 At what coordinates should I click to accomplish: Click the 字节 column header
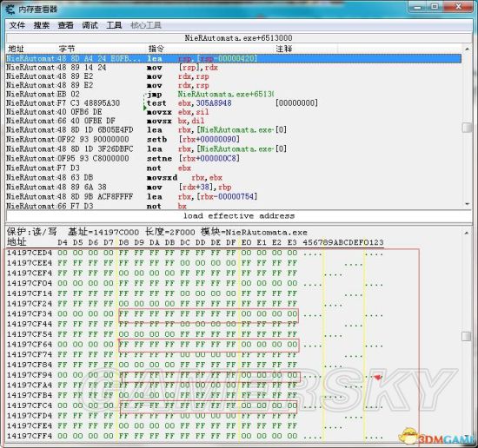pyautogui.click(x=67, y=49)
